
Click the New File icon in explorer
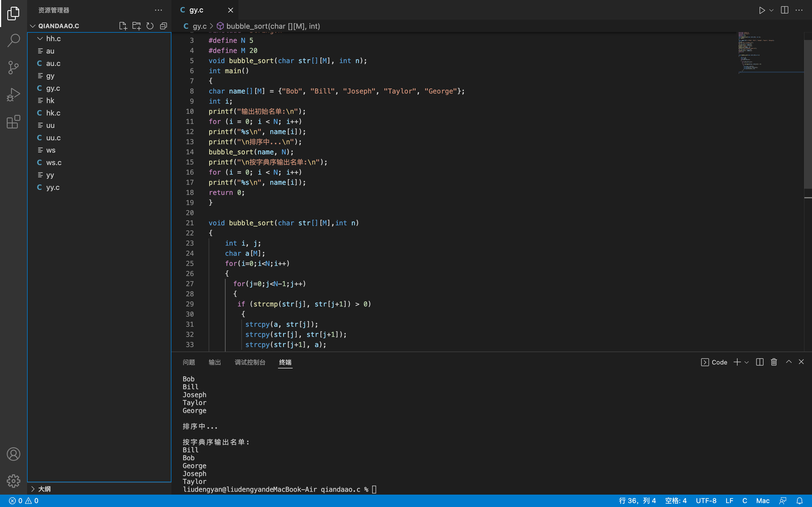[123, 26]
